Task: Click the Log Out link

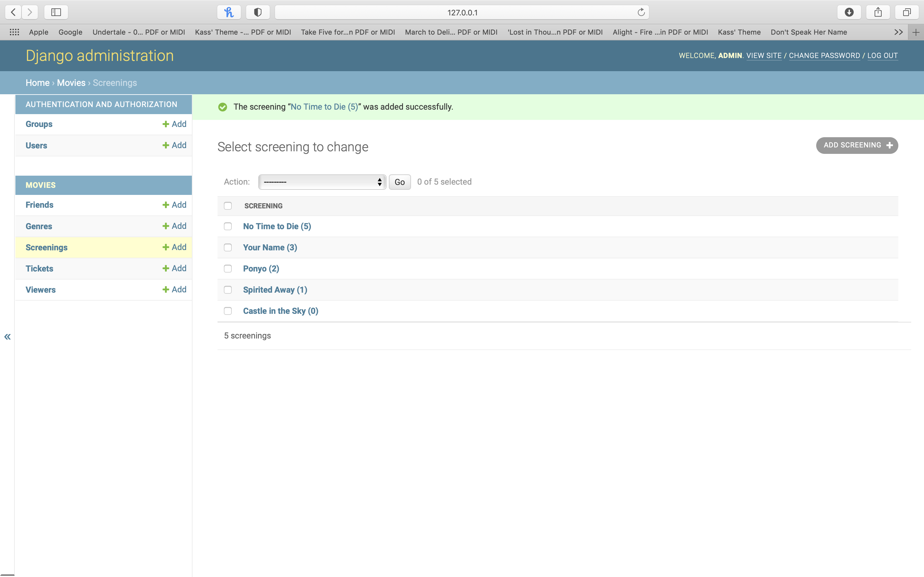Action: tap(882, 56)
